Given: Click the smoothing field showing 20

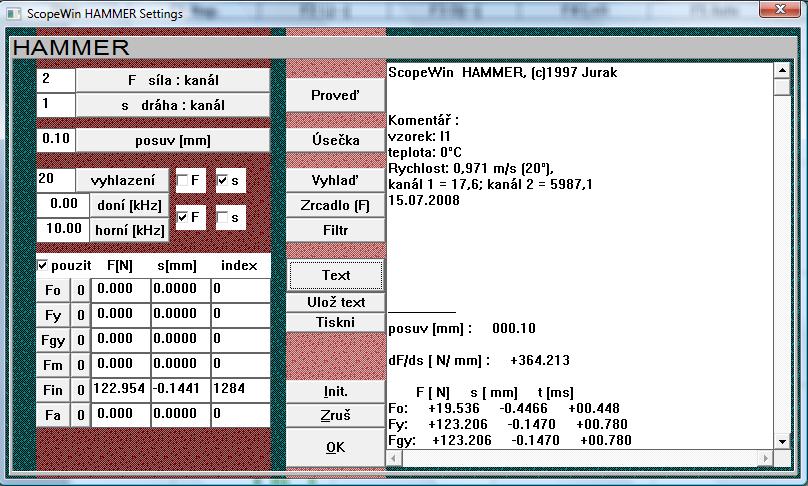Looking at the screenshot, I should point(56,180).
